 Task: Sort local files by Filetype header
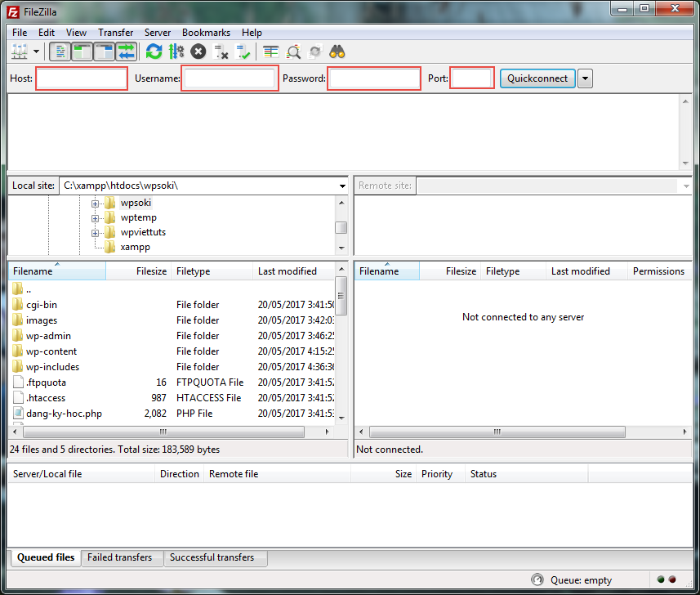point(212,271)
